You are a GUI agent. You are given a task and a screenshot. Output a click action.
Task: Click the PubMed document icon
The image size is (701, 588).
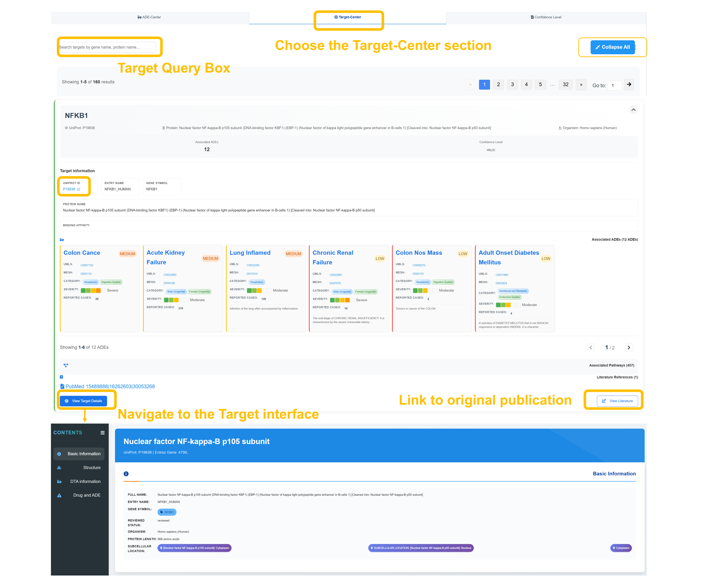pyautogui.click(x=62, y=386)
